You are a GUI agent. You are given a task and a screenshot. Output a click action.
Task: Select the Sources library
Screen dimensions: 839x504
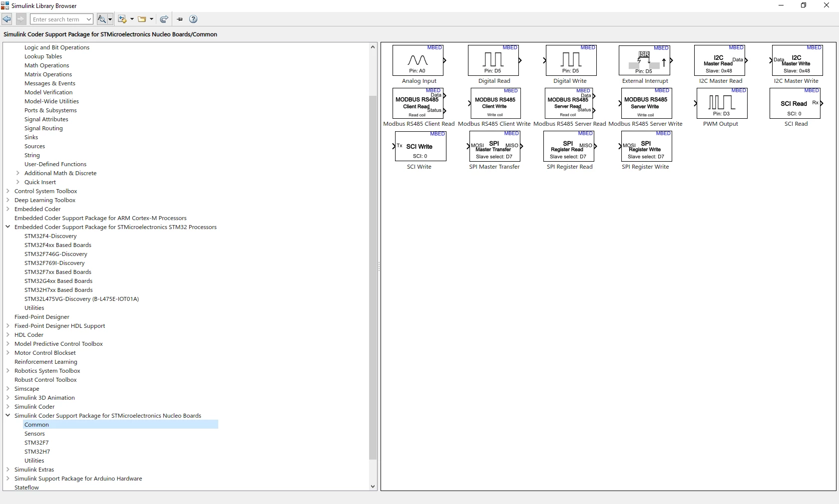coord(34,146)
